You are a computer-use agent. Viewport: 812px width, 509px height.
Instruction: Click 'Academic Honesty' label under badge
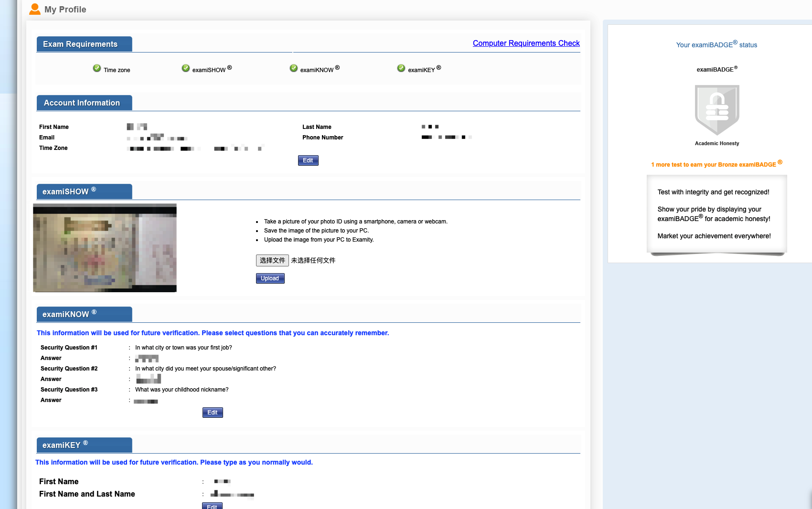(717, 143)
